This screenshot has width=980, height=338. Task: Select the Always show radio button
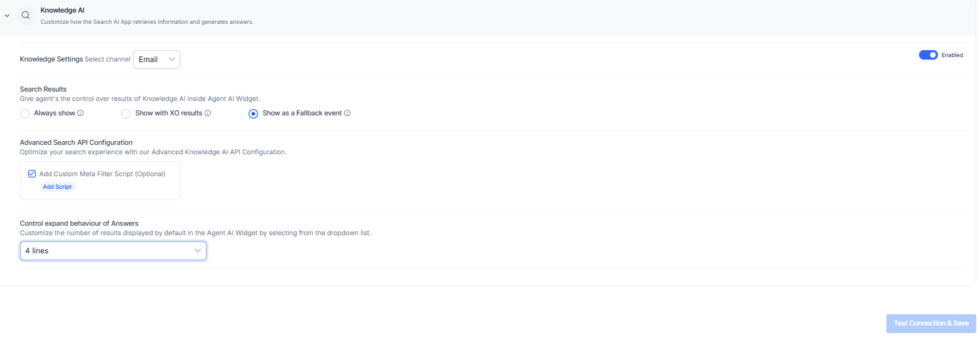tap(24, 114)
